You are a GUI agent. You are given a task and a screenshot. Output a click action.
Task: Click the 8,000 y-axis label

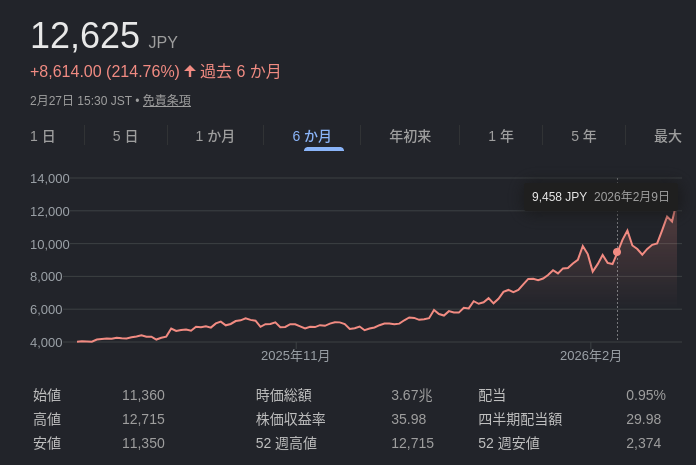coord(46,277)
